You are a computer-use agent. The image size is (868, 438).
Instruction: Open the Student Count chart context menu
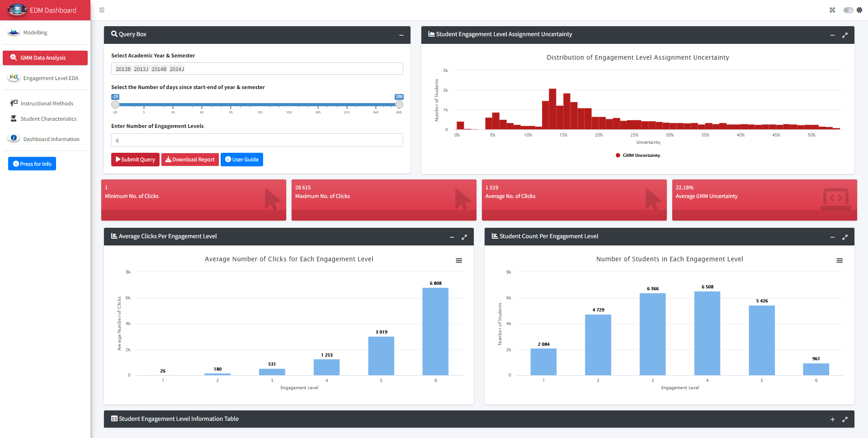click(840, 260)
